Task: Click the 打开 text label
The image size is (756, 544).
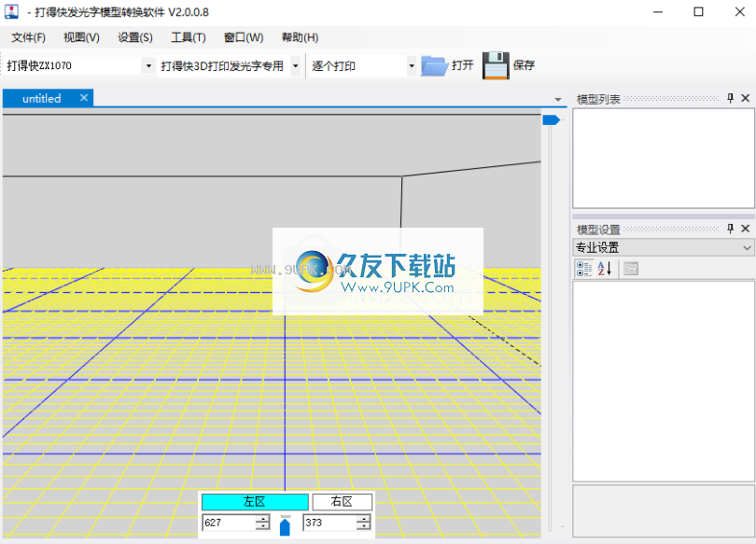Action: (462, 65)
